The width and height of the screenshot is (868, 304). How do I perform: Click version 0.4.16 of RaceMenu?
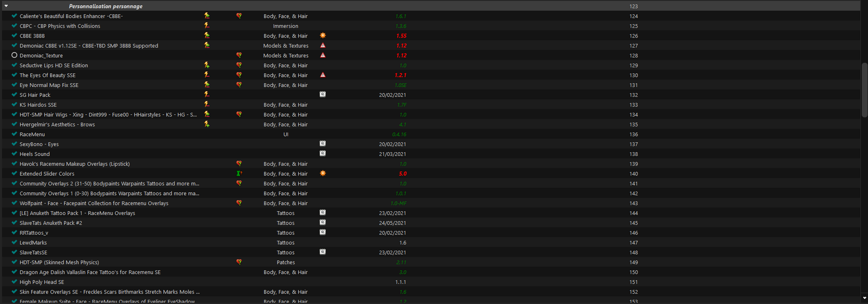pos(399,135)
